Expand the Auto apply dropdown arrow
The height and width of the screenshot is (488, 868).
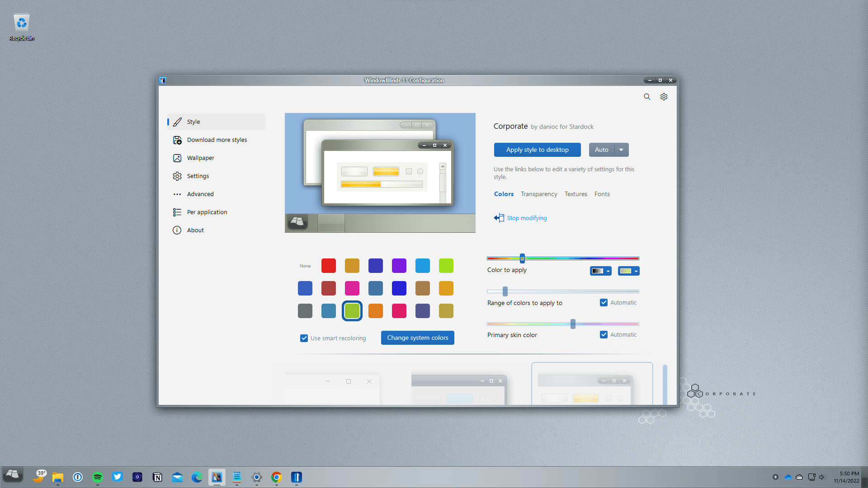coord(621,150)
